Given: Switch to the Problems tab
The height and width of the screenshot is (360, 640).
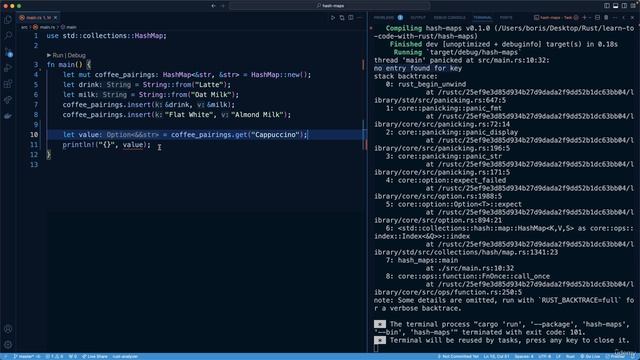Looking at the screenshot, I should coord(384,18).
